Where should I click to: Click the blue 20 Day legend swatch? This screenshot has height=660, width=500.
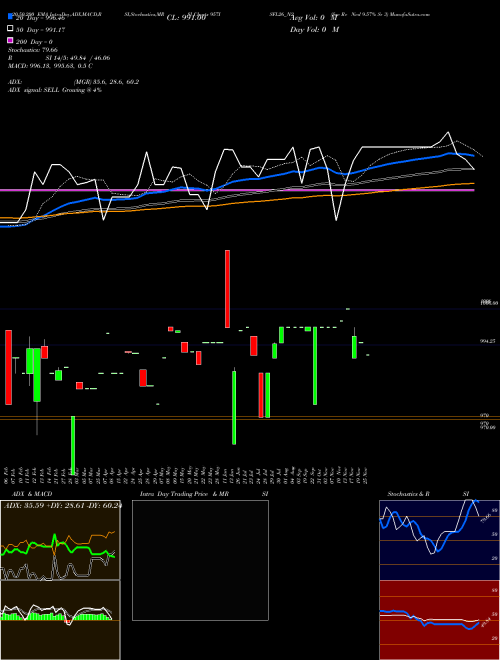coord(10,17)
